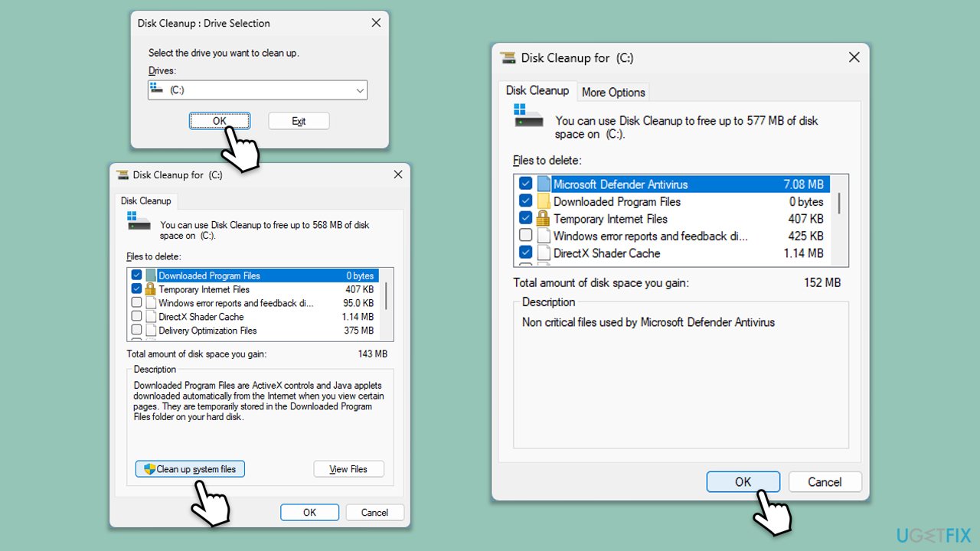Click the DirectX Shader Cache file icon
Viewport: 980px width, 551px height.
[544, 253]
